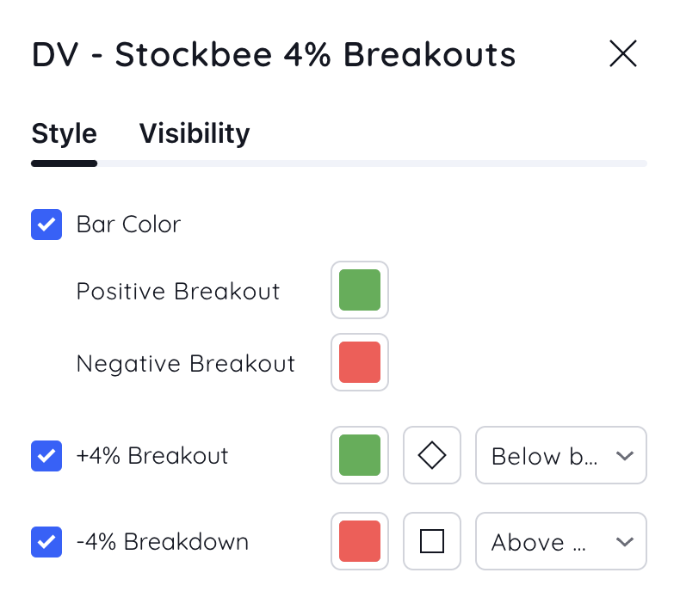The width and height of the screenshot is (680, 616).
Task: Click the chevron arrow in +4% Breakout location box
Action: (625, 456)
